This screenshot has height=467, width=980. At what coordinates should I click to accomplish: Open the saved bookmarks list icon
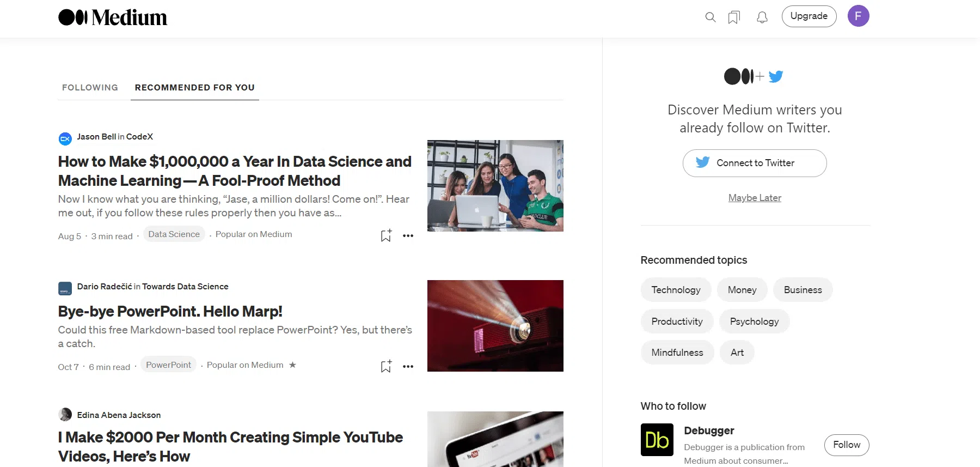click(734, 17)
